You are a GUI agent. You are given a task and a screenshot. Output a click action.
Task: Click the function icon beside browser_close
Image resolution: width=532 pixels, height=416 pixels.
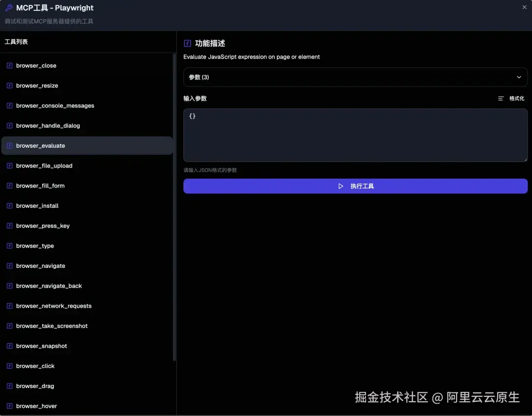click(10, 65)
